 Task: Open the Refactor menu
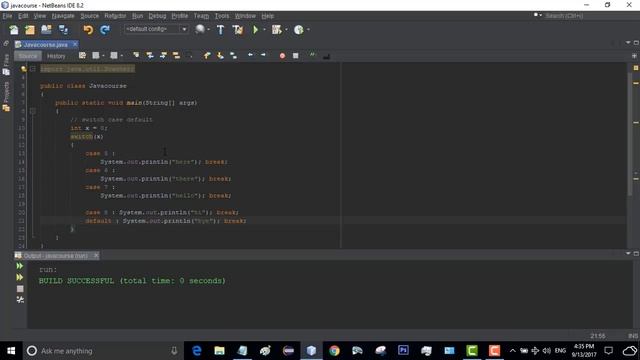[115, 16]
